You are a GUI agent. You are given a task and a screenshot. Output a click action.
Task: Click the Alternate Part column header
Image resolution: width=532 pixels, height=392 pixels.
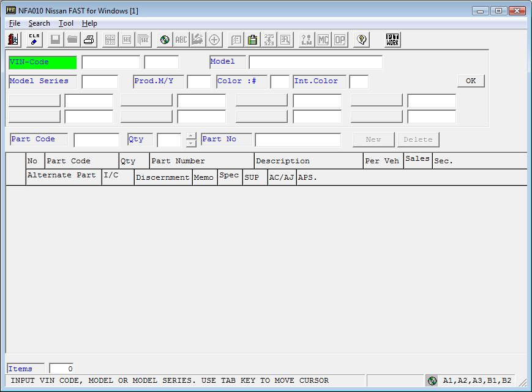64,177
